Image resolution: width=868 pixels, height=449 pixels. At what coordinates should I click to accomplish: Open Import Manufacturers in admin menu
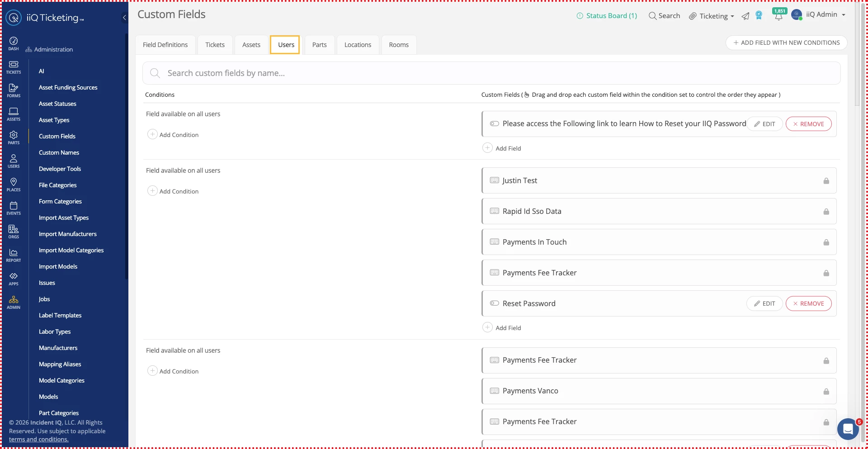pos(68,234)
